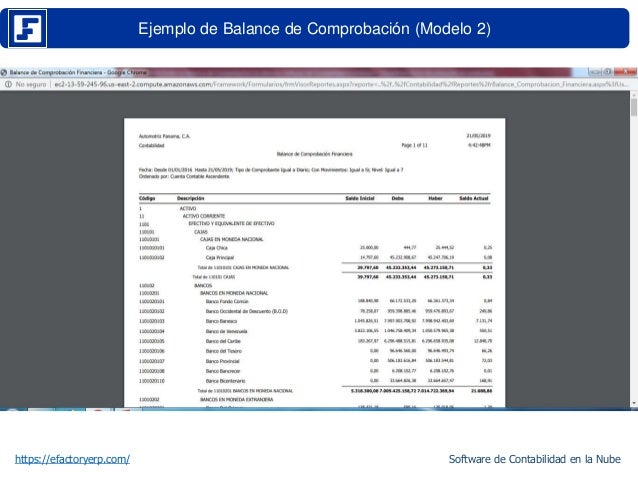This screenshot has width=638, height=479.
Task: Click the report date '21/05/2019'
Action: pos(478,136)
